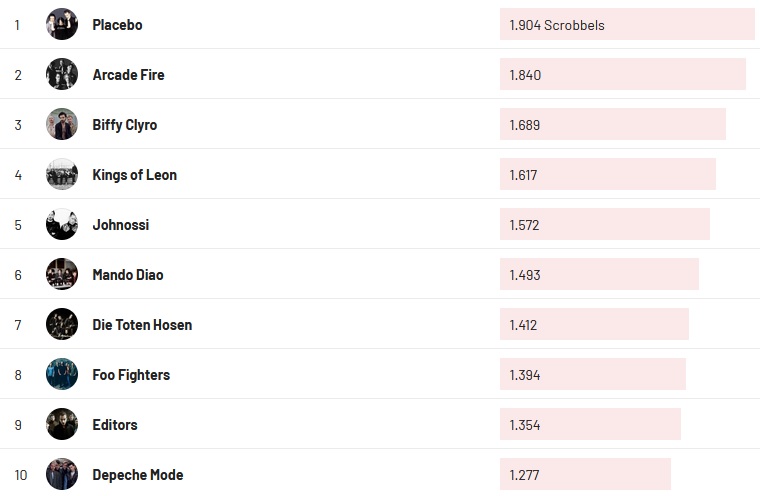This screenshot has width=760, height=496.
Task: Open the Depeche Mode artist name
Action: tap(137, 475)
